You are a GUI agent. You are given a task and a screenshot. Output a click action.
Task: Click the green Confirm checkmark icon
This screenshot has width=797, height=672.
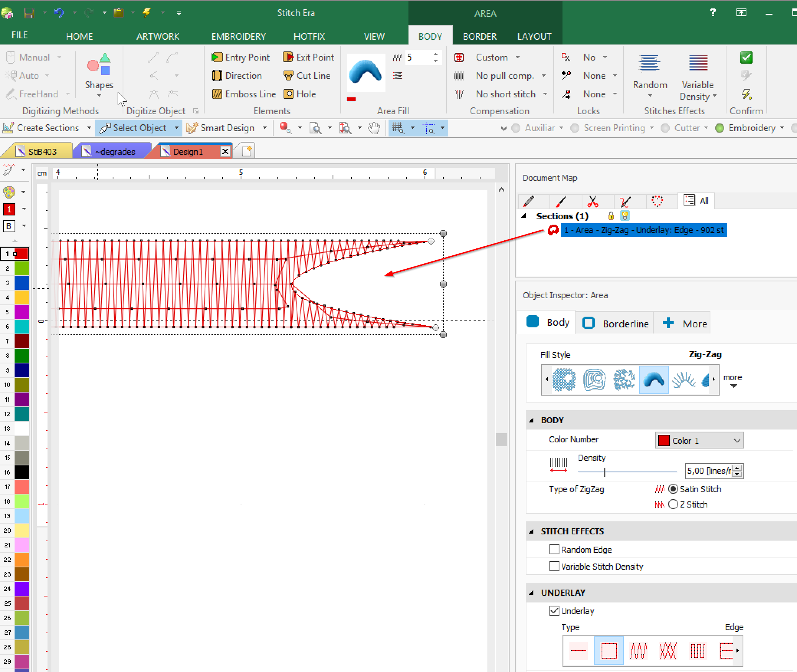[x=746, y=58]
